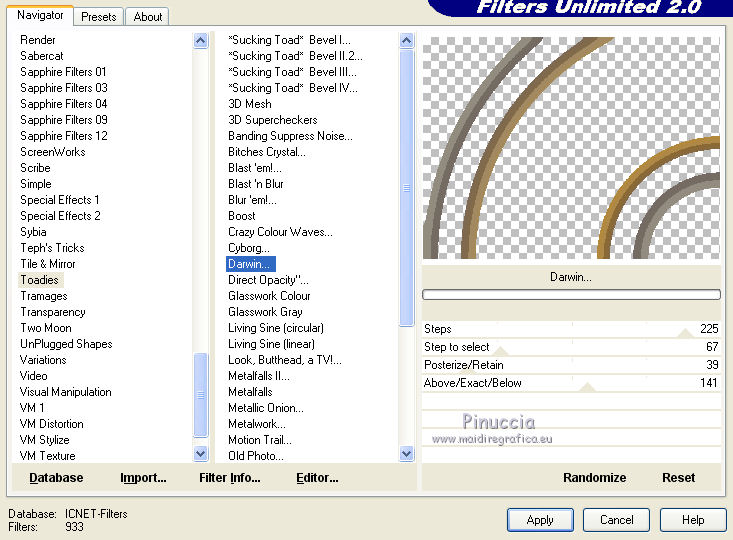Click the filter preview image
This screenshot has width=733, height=540.
tap(571, 148)
